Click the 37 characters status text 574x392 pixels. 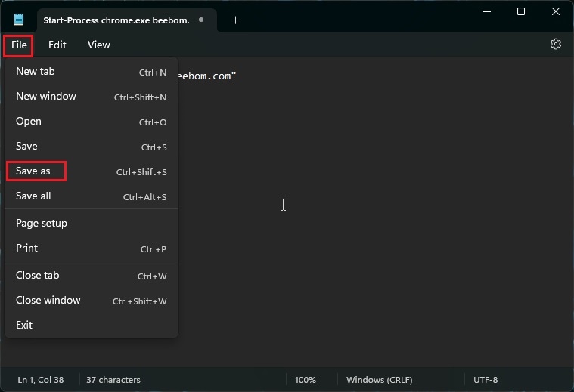pos(113,380)
